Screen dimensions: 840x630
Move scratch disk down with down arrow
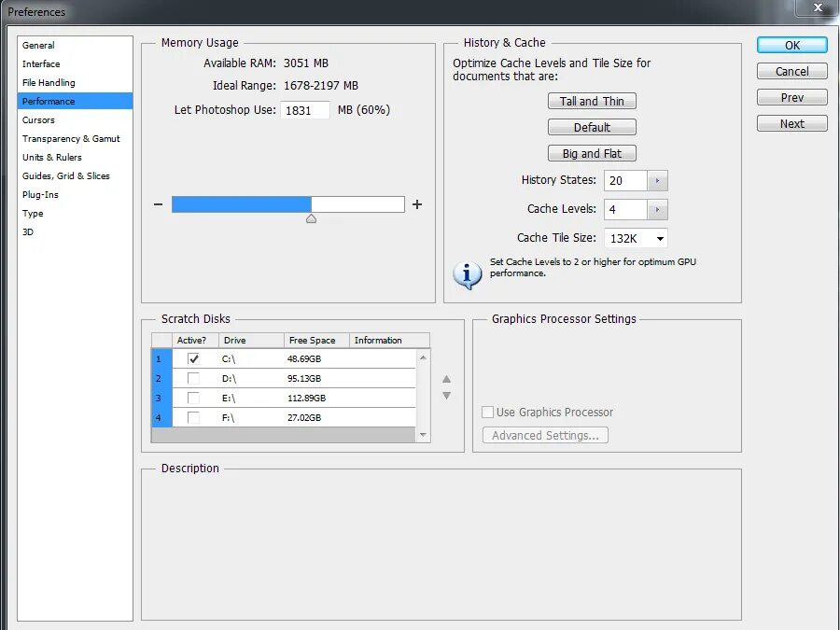pos(446,396)
